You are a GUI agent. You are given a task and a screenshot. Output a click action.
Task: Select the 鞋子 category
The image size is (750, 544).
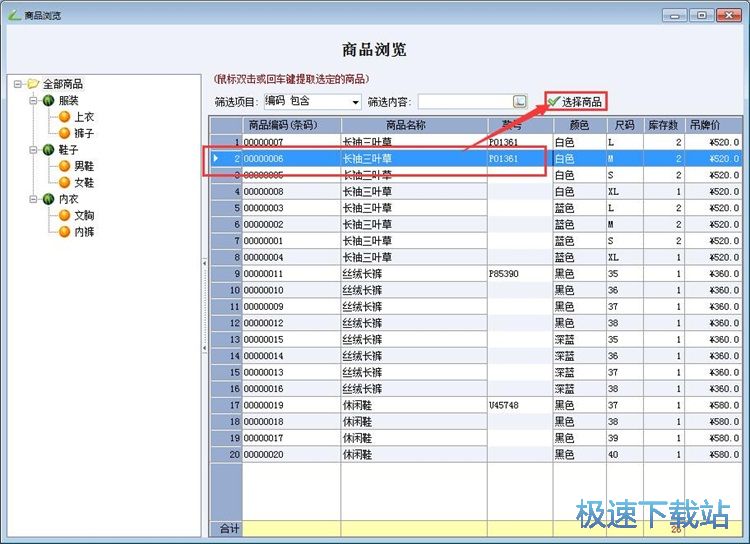click(x=68, y=150)
